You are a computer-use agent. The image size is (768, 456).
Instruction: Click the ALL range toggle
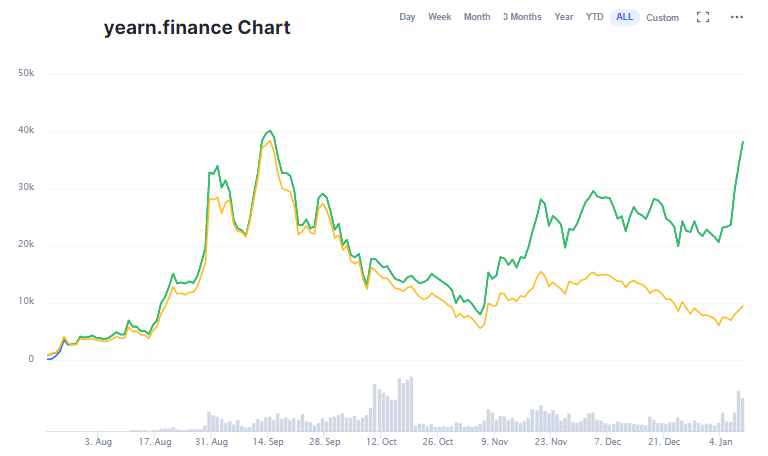(624, 17)
